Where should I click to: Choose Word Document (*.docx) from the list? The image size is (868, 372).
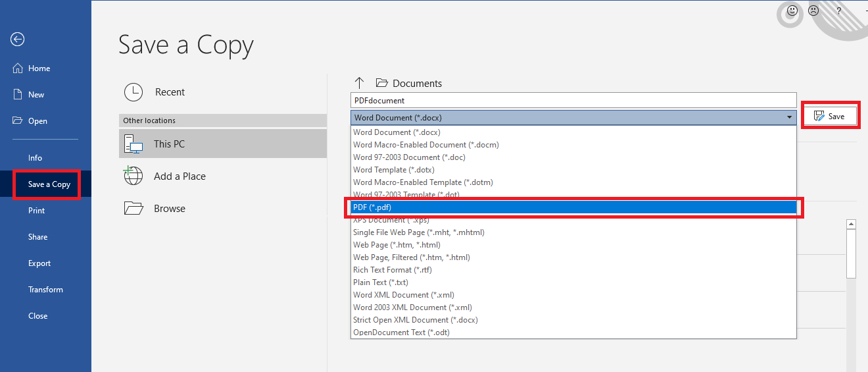click(x=573, y=132)
